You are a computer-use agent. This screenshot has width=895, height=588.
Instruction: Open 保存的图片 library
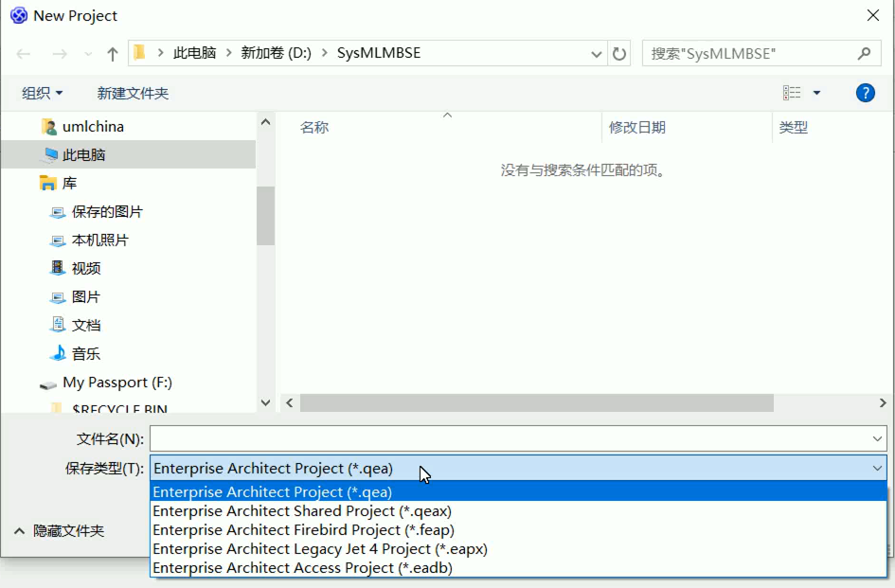[107, 211]
